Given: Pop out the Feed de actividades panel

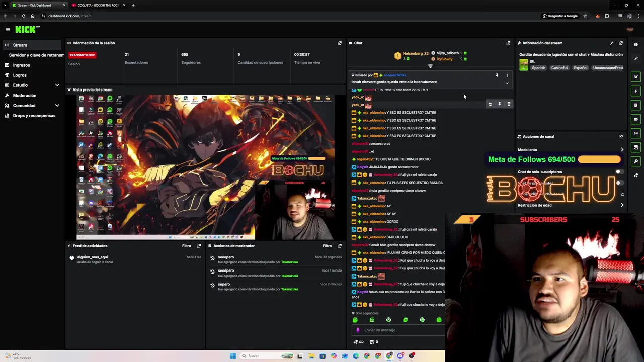Looking at the screenshot, I should [x=199, y=246].
